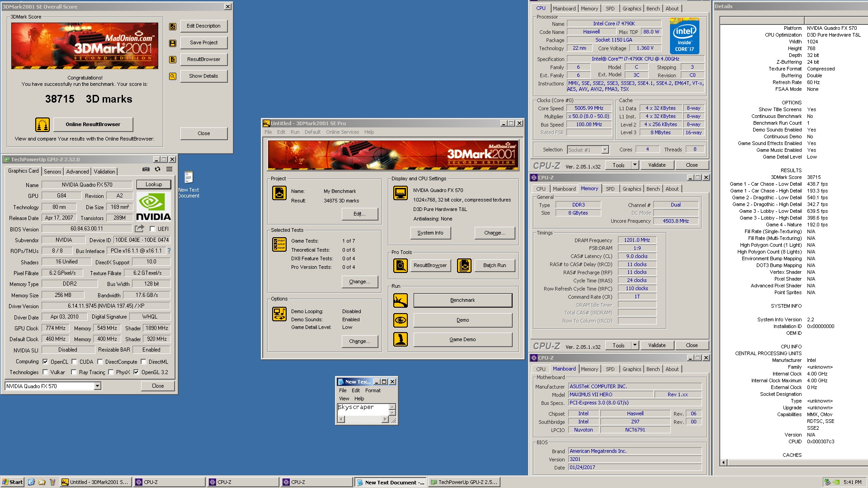The height and width of the screenshot is (488, 868).
Task: Click the System Info button
Action: click(430, 233)
